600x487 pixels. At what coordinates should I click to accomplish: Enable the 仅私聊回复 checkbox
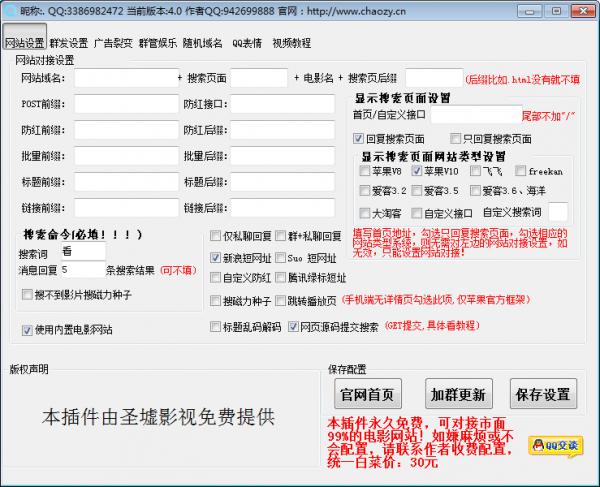click(x=216, y=236)
